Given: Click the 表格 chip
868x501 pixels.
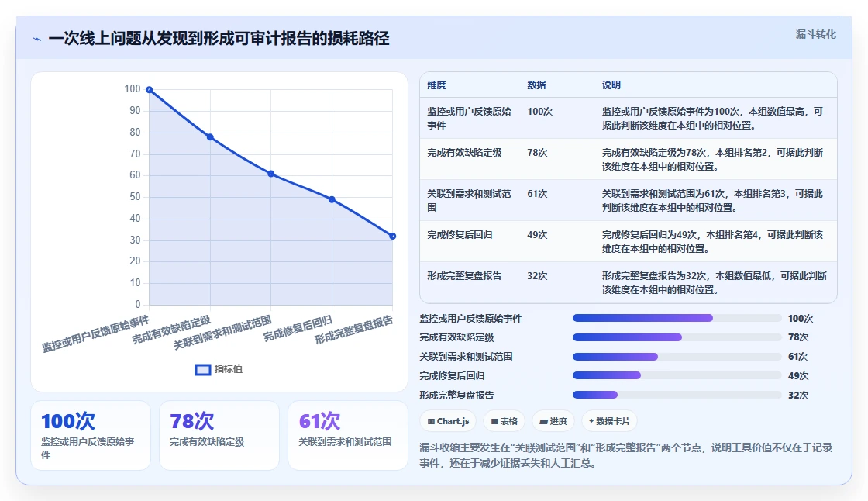Looking at the screenshot, I should click(x=505, y=421).
